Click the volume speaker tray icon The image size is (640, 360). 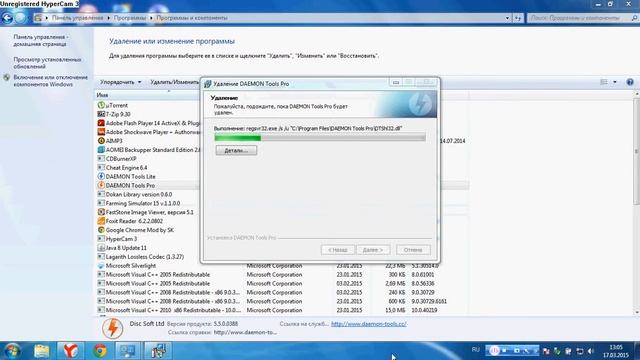[x=591, y=351]
